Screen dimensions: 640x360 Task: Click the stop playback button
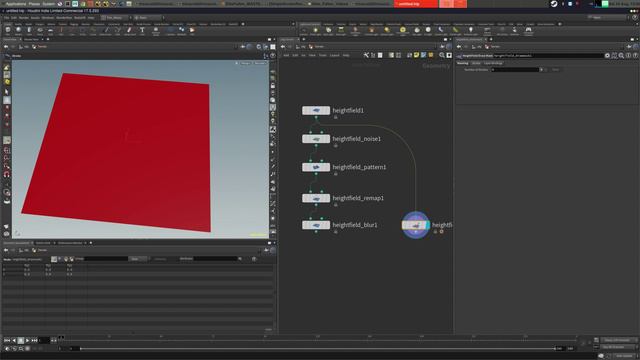[x=20, y=340]
